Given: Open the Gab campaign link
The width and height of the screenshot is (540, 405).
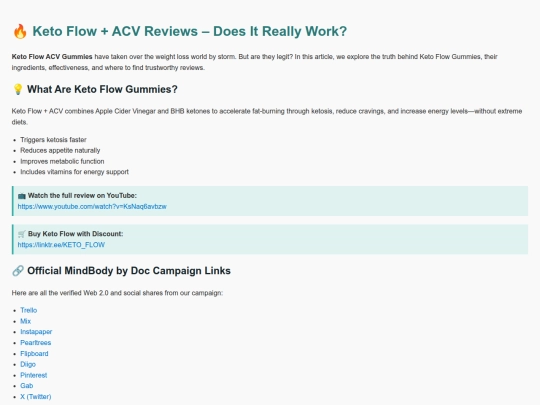Looking at the screenshot, I should [27, 386].
